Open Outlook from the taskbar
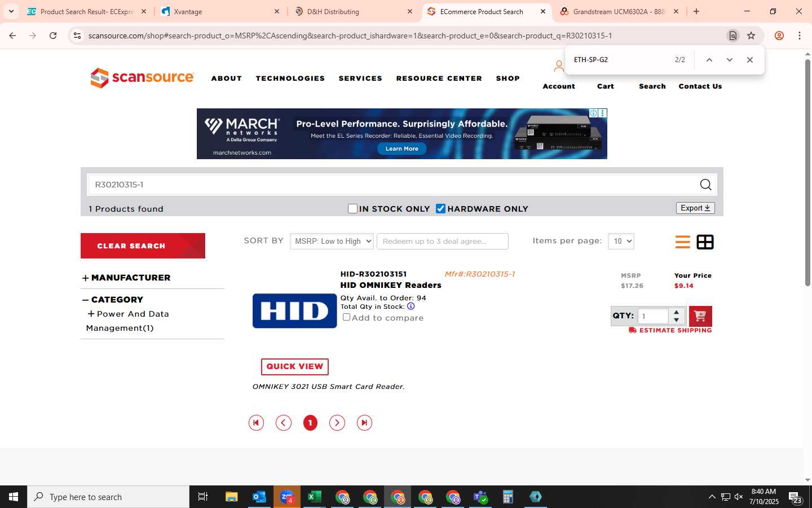The width and height of the screenshot is (812, 508). 259,497
